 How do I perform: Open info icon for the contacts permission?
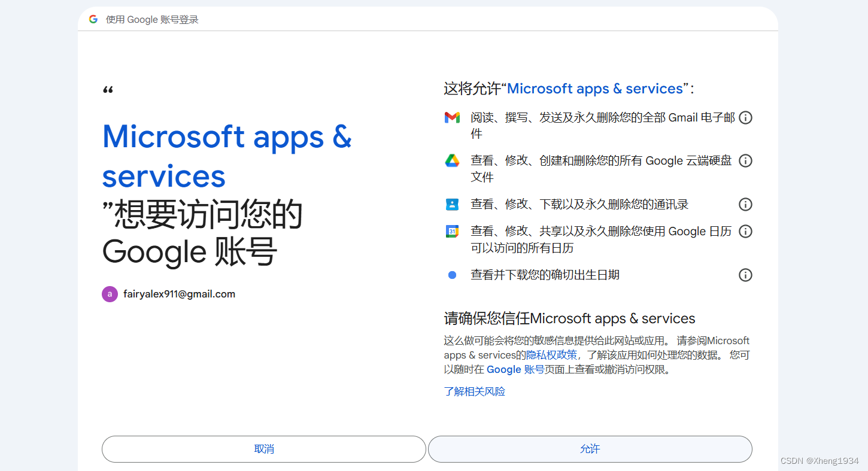[x=745, y=205]
